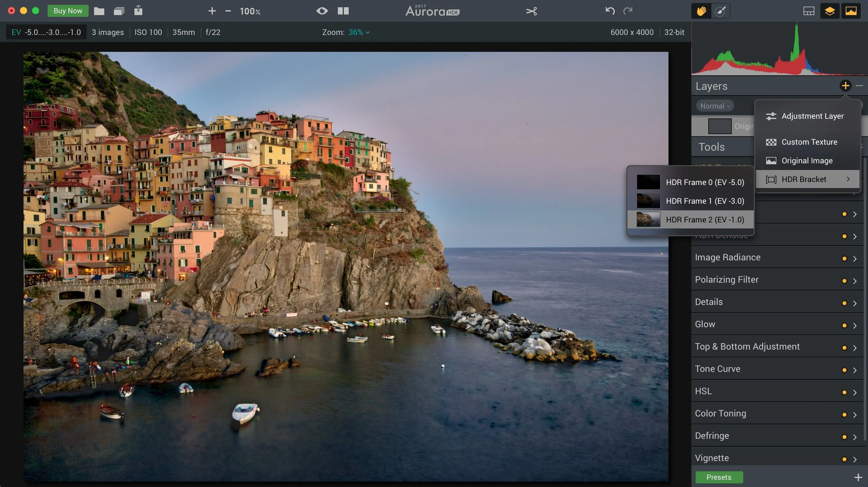Toggle the quick preview eye icon
Image resolution: width=868 pixels, height=487 pixels.
pyautogui.click(x=322, y=11)
